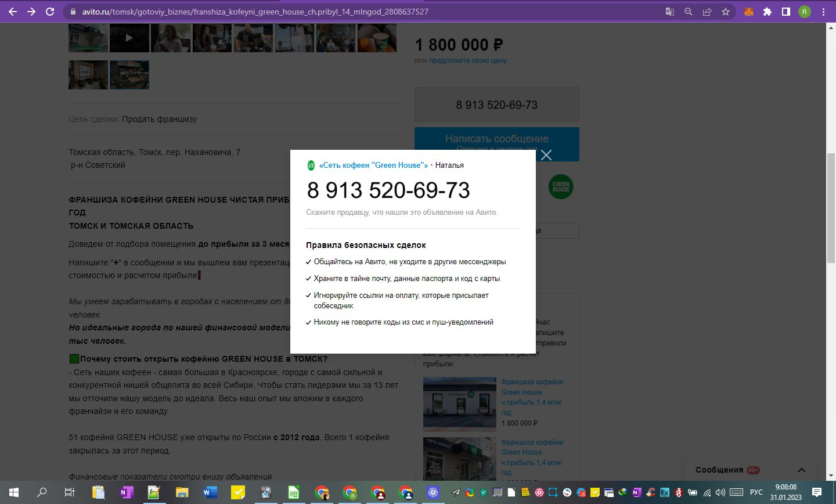Screen dimensions: 836x504
Task: Open the screen snip tray icon
Action: [553, 492]
